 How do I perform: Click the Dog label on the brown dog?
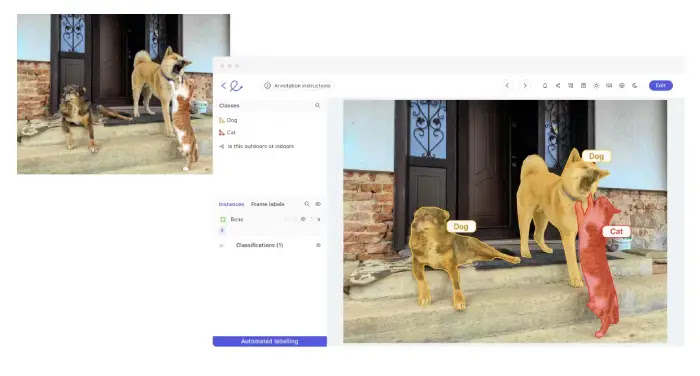[461, 226]
